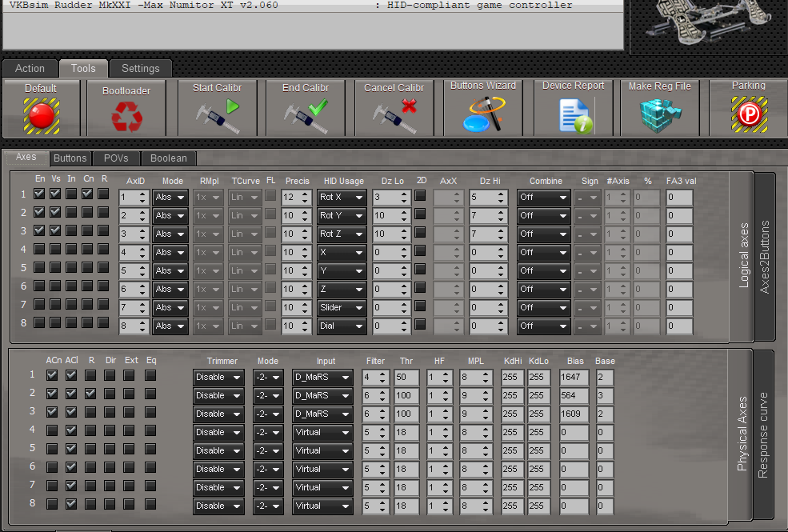The width and height of the screenshot is (788, 532).
Task: Click the red Default button icon
Action: point(41,115)
